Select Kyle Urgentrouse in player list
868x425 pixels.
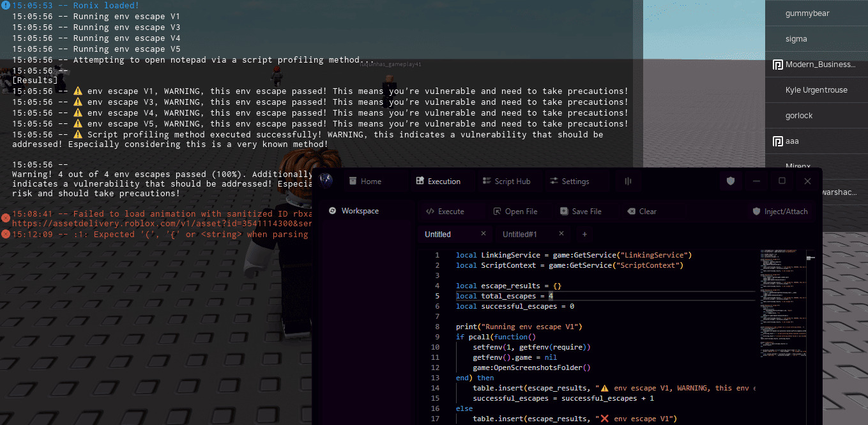click(816, 90)
